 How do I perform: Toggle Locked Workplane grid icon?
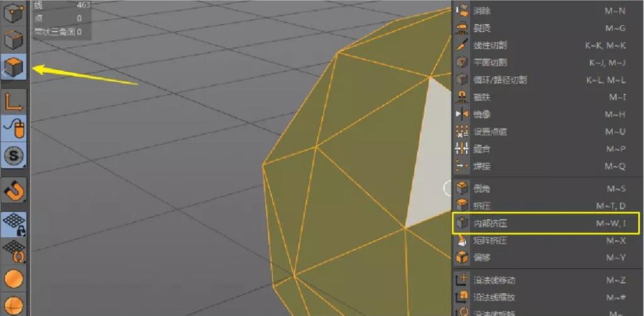[14, 225]
